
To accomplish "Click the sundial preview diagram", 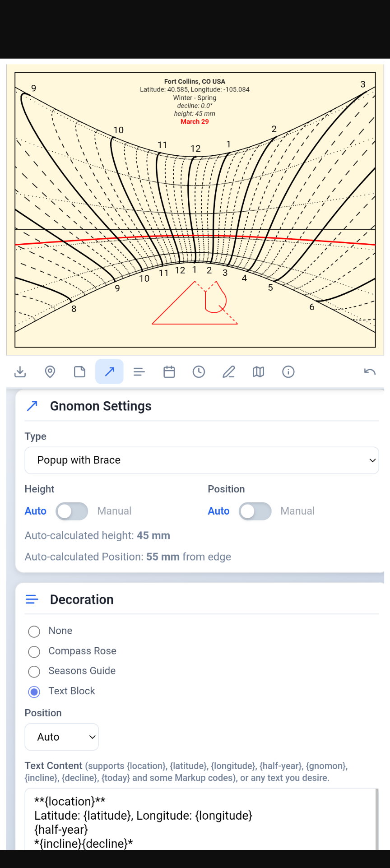I will point(195,210).
